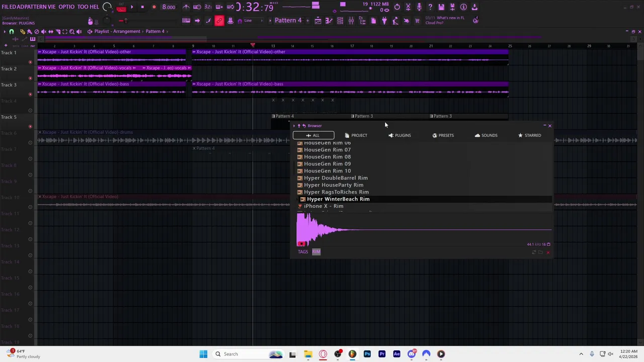Toggle countdown before recording icon
Image resolution: width=644 pixels, height=362 pixels.
[208, 7]
